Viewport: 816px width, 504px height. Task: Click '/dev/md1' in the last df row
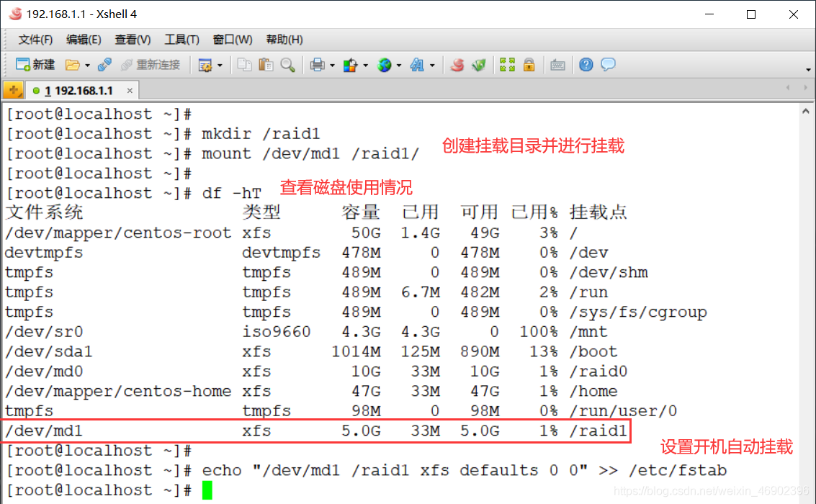44,430
